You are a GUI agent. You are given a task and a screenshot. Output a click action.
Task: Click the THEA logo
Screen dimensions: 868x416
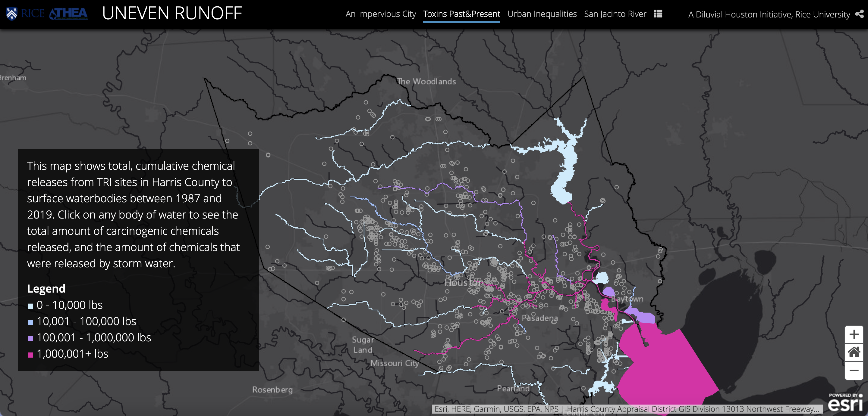[x=68, y=14]
